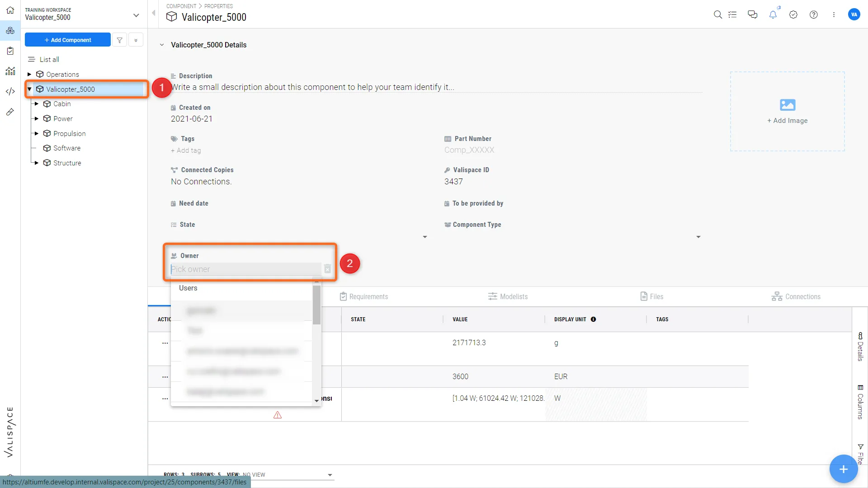Open the home icon in sidebar
Screen dimensions: 868x488
point(10,10)
